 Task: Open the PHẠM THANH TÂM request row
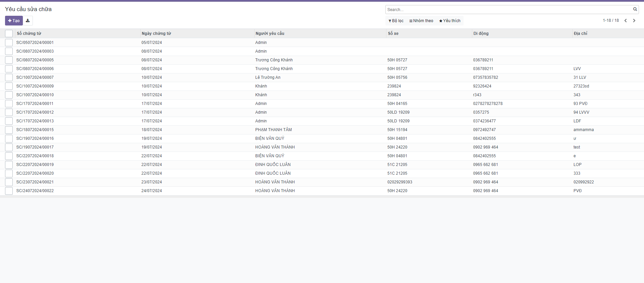pyautogui.click(x=273, y=130)
